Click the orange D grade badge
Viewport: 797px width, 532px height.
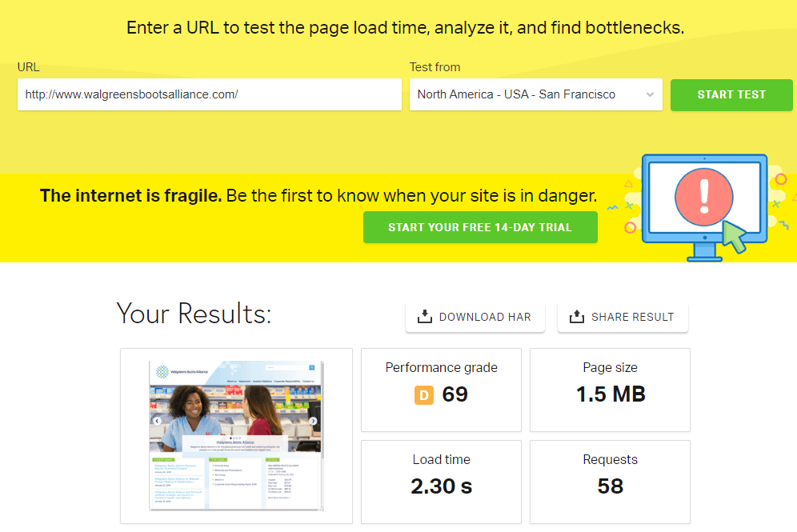tap(424, 394)
